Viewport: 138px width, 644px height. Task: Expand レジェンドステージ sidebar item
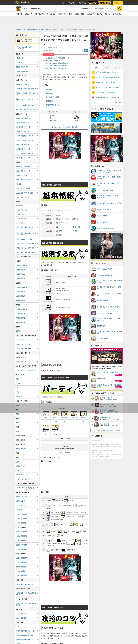(x=27, y=340)
